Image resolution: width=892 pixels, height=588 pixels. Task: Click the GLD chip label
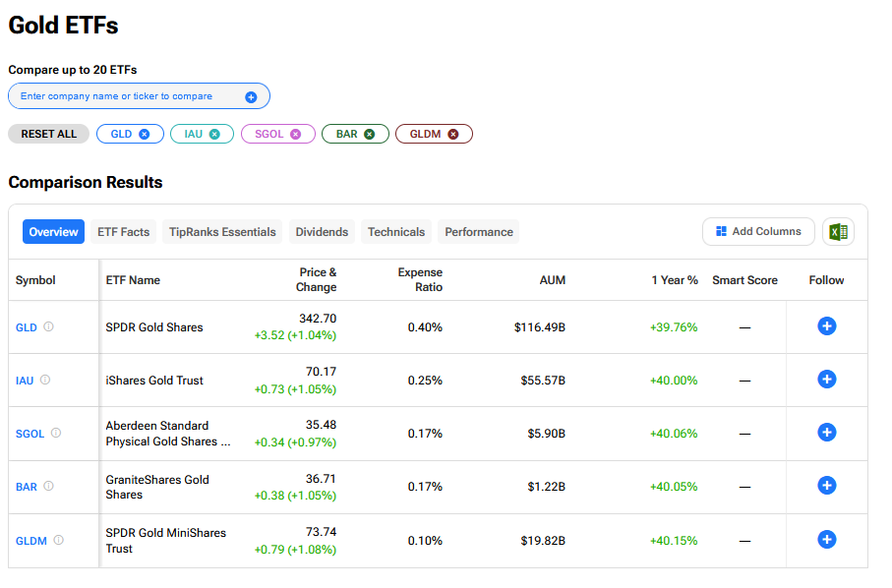(121, 134)
